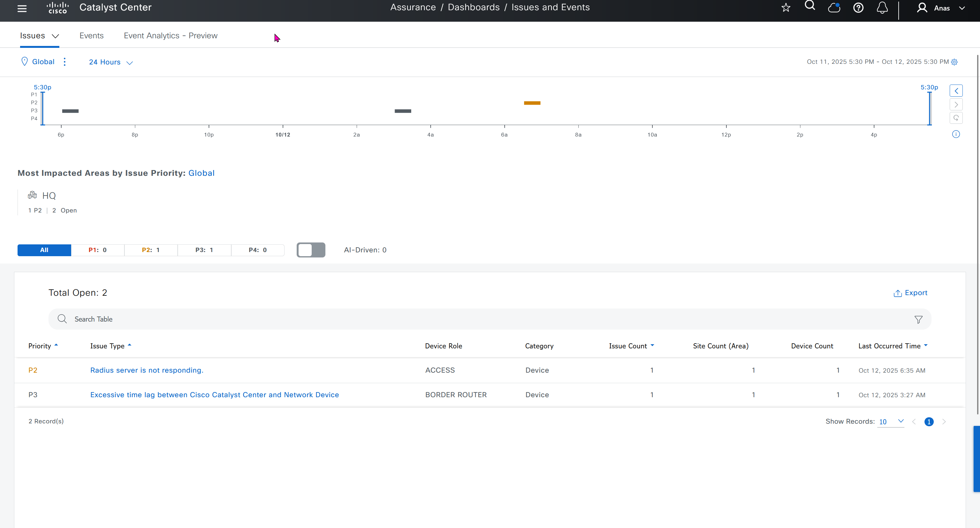The image size is (980, 528).
Task: Open Event Analytics - Preview tab
Action: (x=170, y=35)
